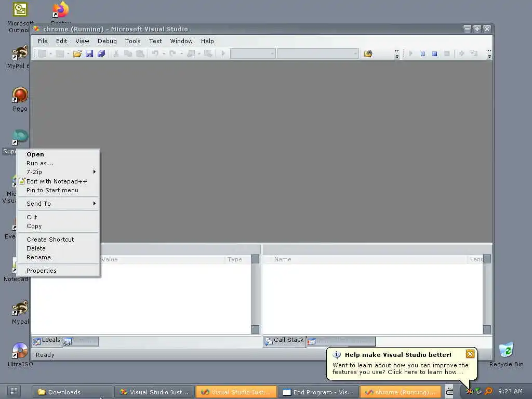Choose Pin to Start menu entry
The height and width of the screenshot is (399, 532).
[x=58, y=190]
